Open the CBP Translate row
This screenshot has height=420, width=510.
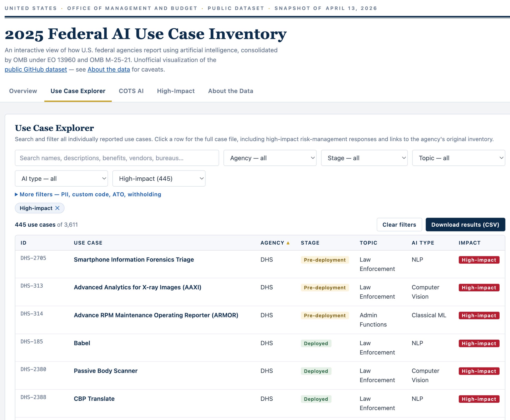(260, 404)
